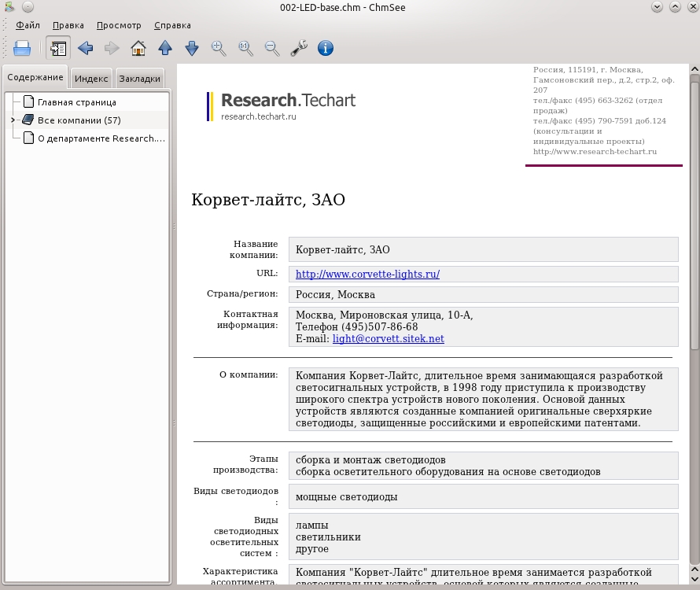Click the Россия, Москва region field

tap(484, 295)
